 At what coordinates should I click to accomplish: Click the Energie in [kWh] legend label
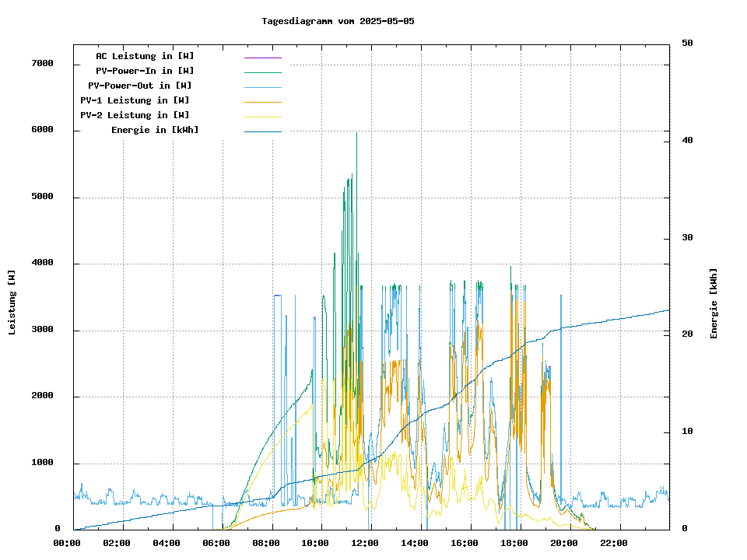tap(155, 130)
